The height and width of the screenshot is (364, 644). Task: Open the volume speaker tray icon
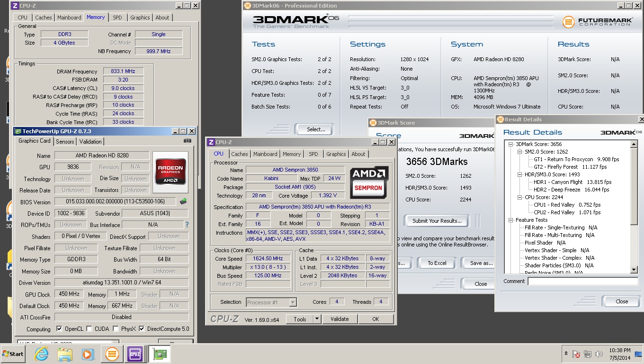[x=599, y=354]
